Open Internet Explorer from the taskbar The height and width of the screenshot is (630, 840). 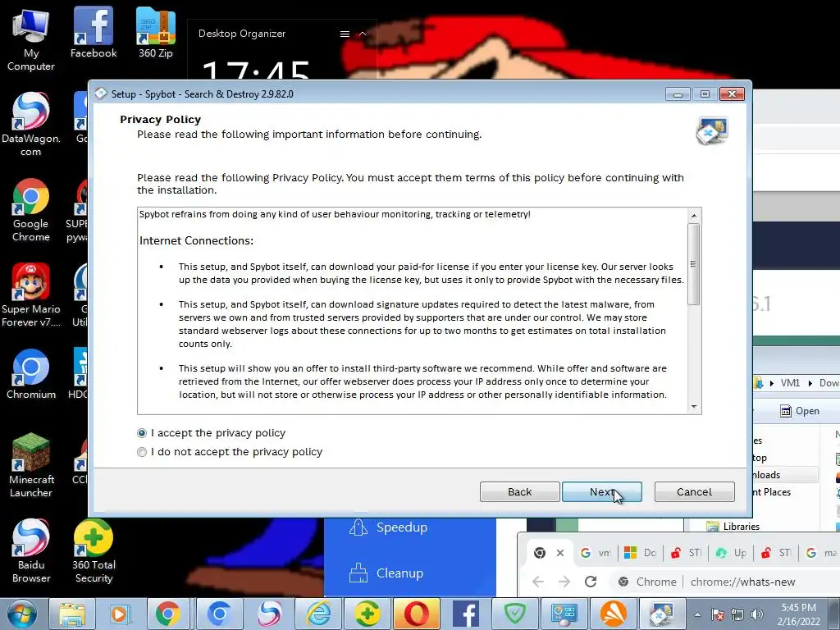click(319, 614)
